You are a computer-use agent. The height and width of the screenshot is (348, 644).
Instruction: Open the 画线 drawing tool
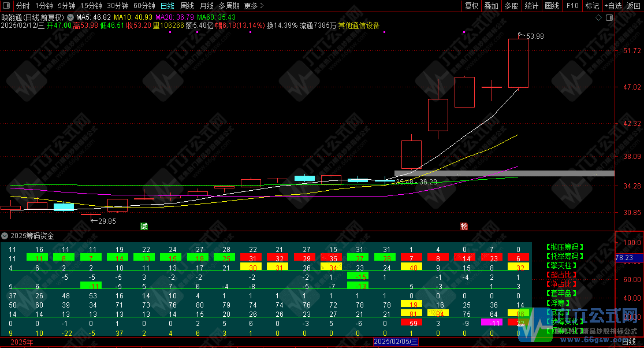click(552, 6)
